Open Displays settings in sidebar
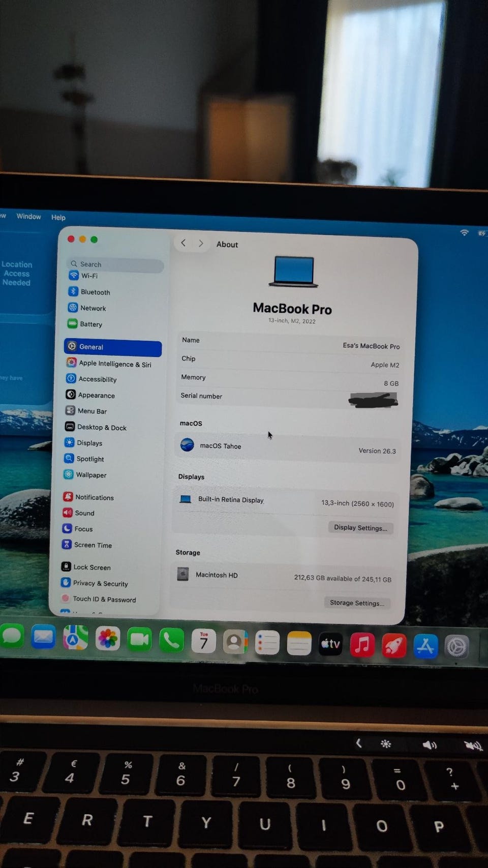This screenshot has height=868, width=488. point(83,443)
